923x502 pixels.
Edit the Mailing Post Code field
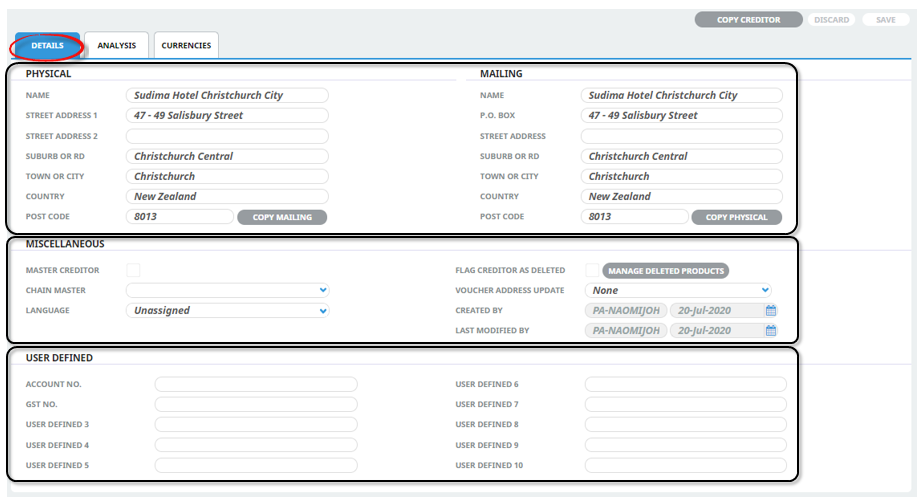coord(634,217)
